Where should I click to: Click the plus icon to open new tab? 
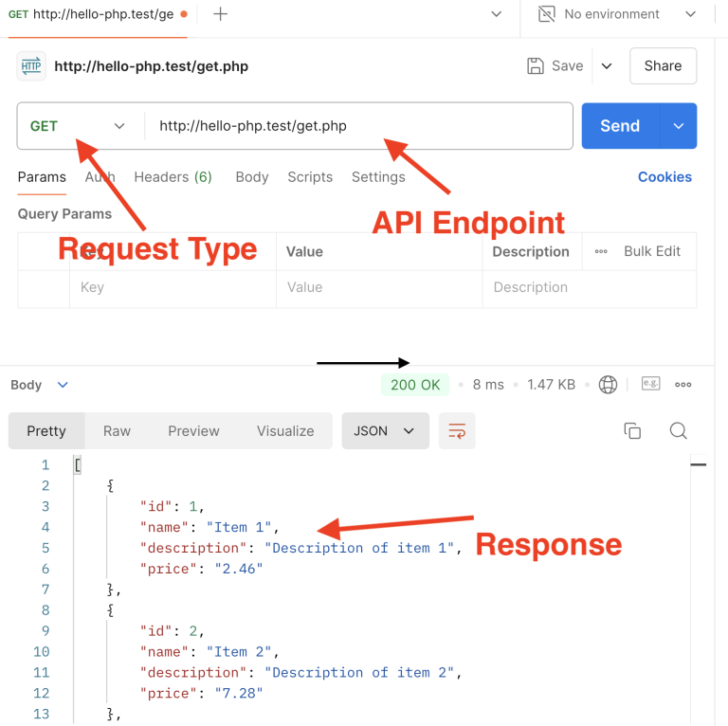pyautogui.click(x=220, y=14)
